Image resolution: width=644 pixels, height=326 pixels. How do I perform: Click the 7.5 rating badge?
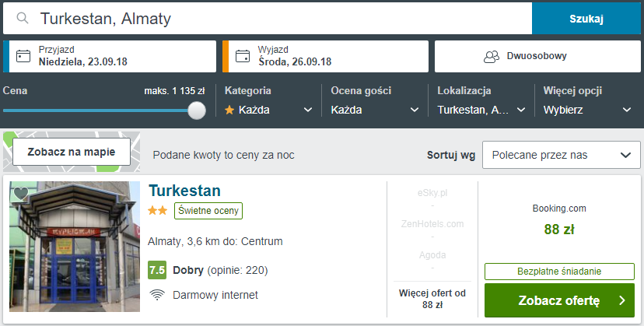point(157,270)
